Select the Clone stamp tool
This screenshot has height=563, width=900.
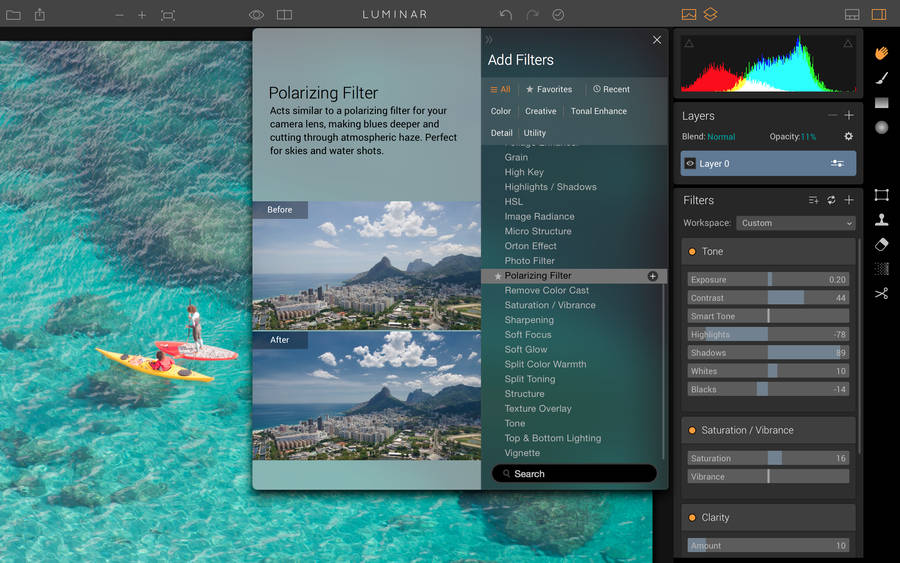tap(882, 219)
